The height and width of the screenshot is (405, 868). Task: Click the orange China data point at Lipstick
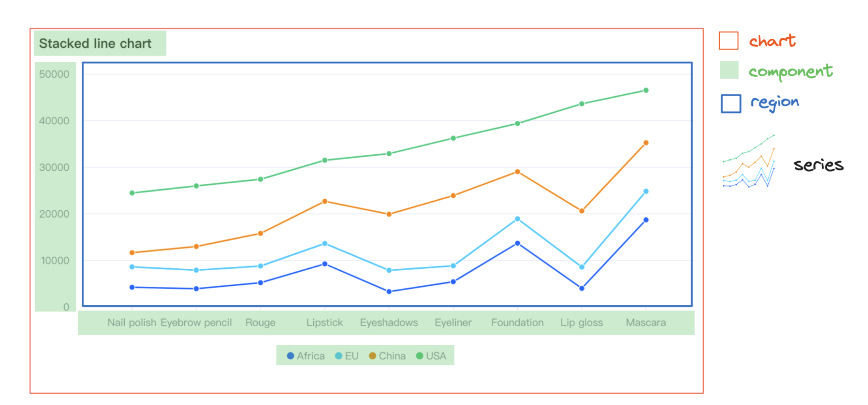[325, 201]
